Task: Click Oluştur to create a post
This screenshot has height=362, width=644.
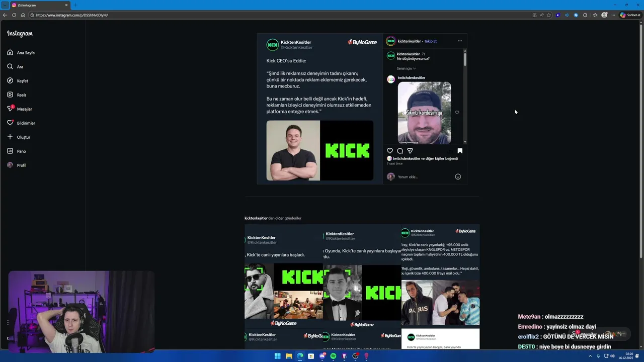Action: coord(19,137)
